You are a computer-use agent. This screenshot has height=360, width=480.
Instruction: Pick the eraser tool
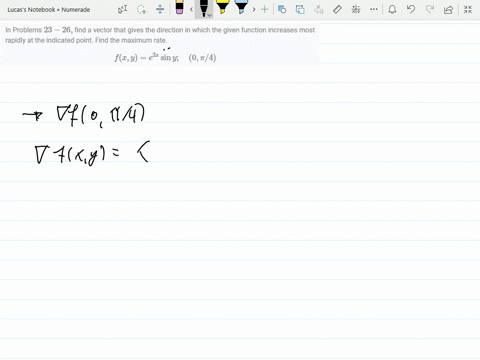coord(179,8)
